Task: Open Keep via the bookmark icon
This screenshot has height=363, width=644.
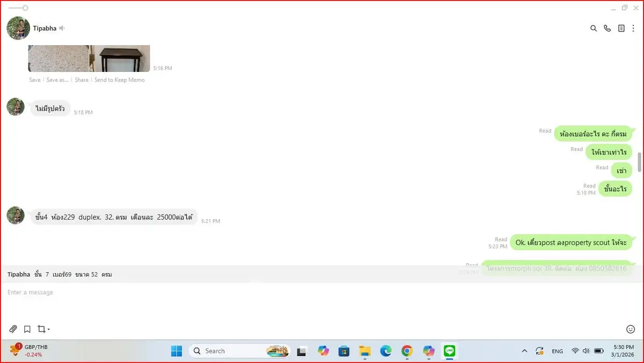Action: 27,329
